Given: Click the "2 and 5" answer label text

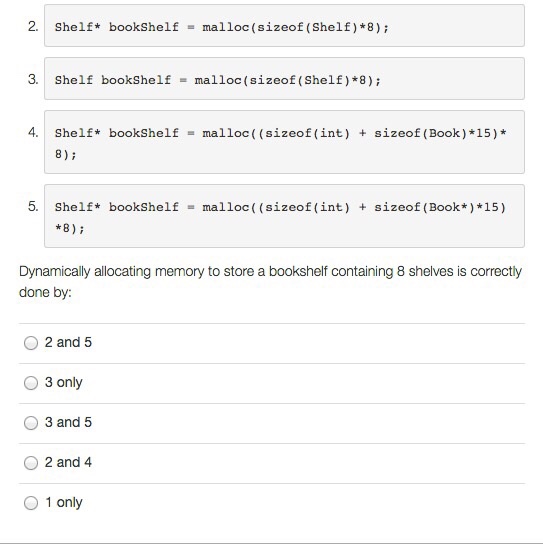Looking at the screenshot, I should 68,342.
